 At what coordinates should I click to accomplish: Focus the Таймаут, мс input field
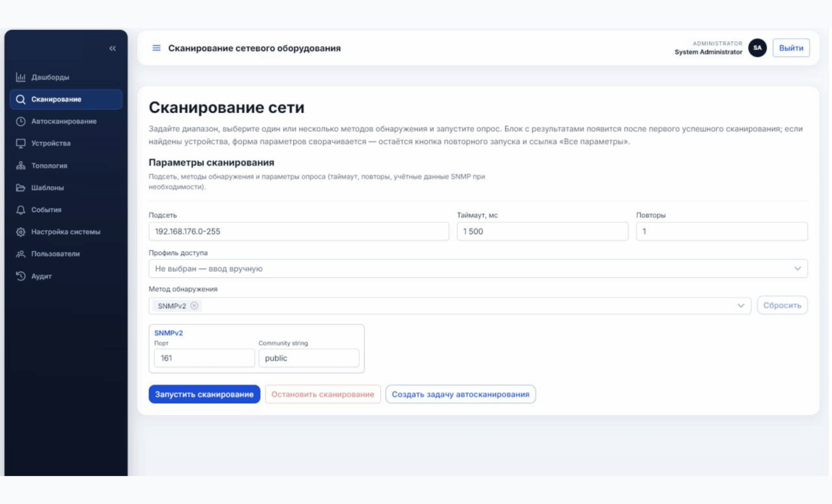[543, 231]
